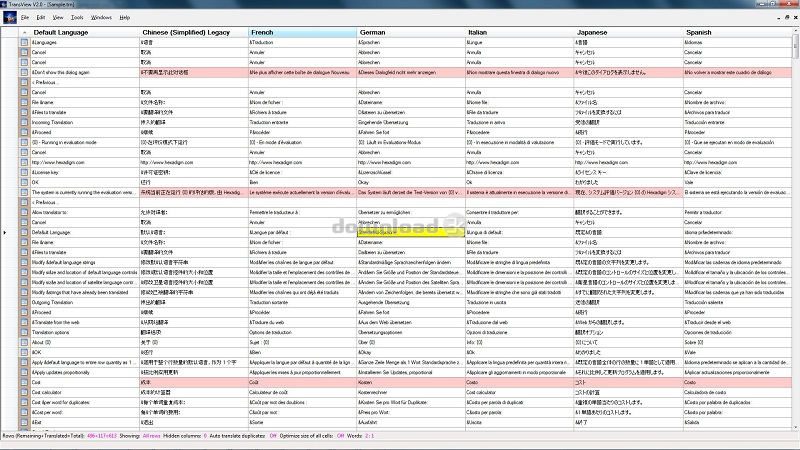Select the Spanish cell 'Traducción saliente'
The height and width of the screenshot is (450, 800).
[x=737, y=302]
